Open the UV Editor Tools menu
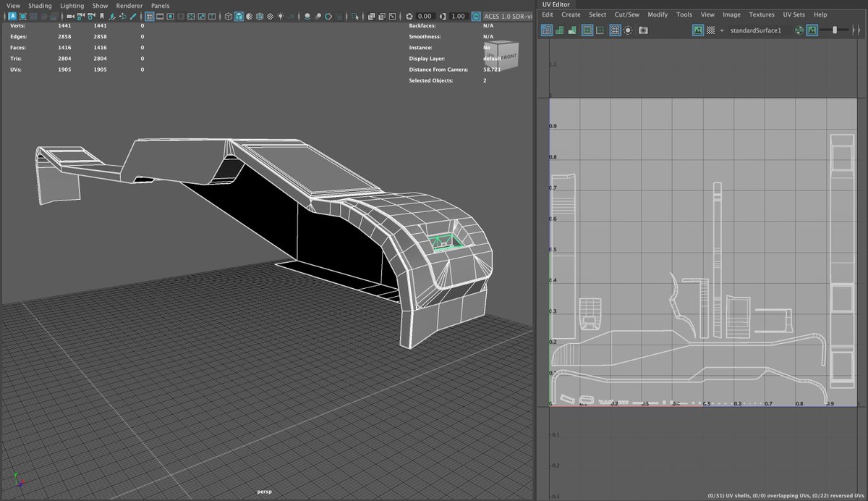This screenshot has height=501, width=868. click(x=684, y=14)
